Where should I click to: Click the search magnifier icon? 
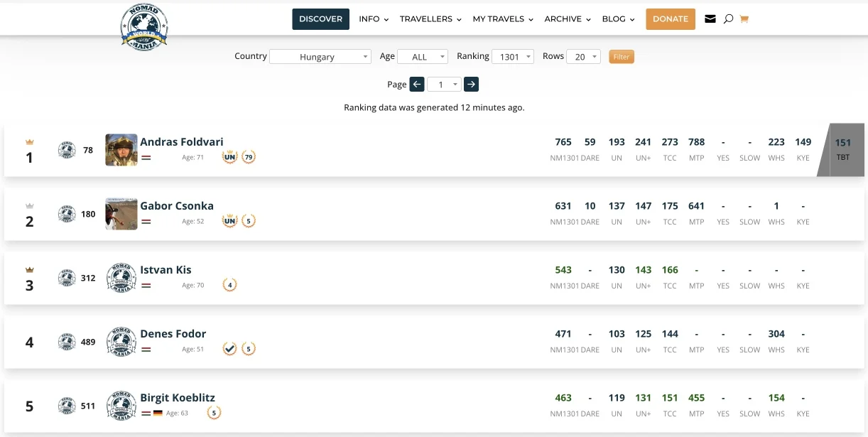(x=728, y=19)
